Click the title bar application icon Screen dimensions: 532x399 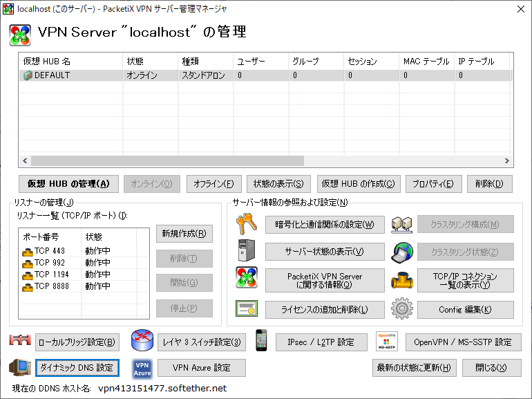pos(8,9)
